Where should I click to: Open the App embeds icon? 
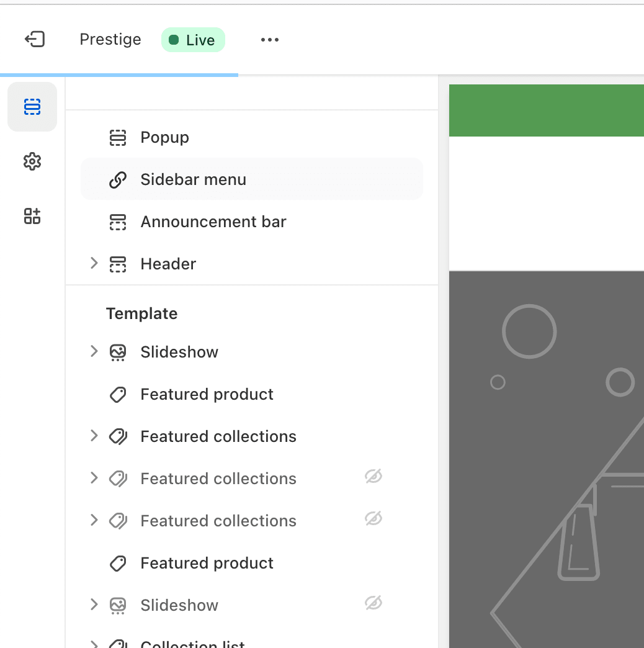(32, 216)
